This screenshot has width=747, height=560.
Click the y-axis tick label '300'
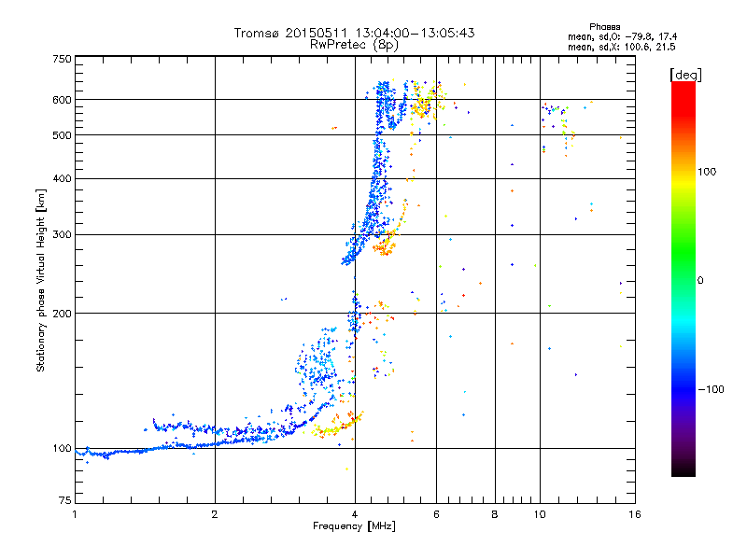click(x=62, y=235)
